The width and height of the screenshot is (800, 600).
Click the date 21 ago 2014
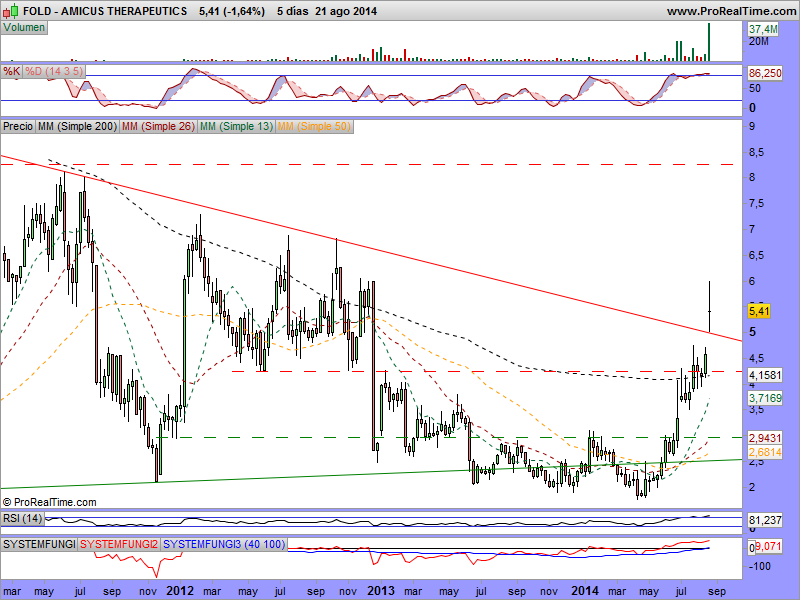tap(346, 11)
